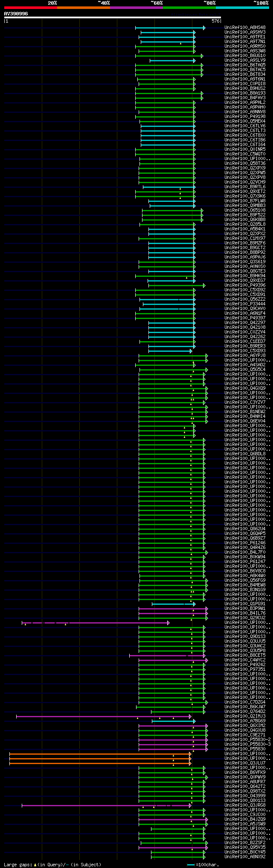
Task: Click the UniRef100_Q9XET2 label
Action: coord(245,192)
